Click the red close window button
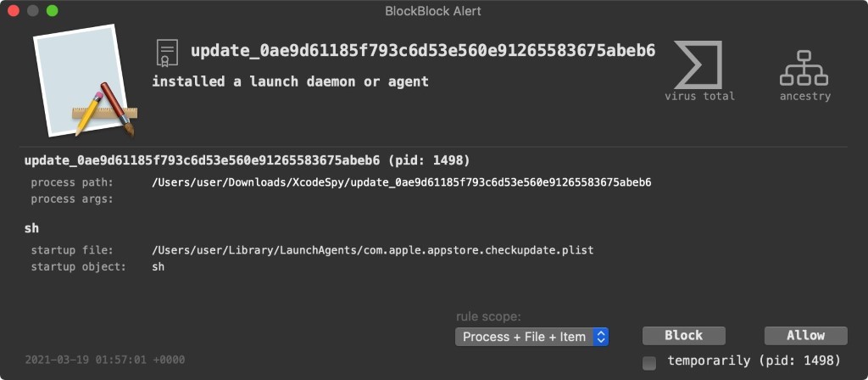Screen dimensions: 868x380 click(14, 10)
